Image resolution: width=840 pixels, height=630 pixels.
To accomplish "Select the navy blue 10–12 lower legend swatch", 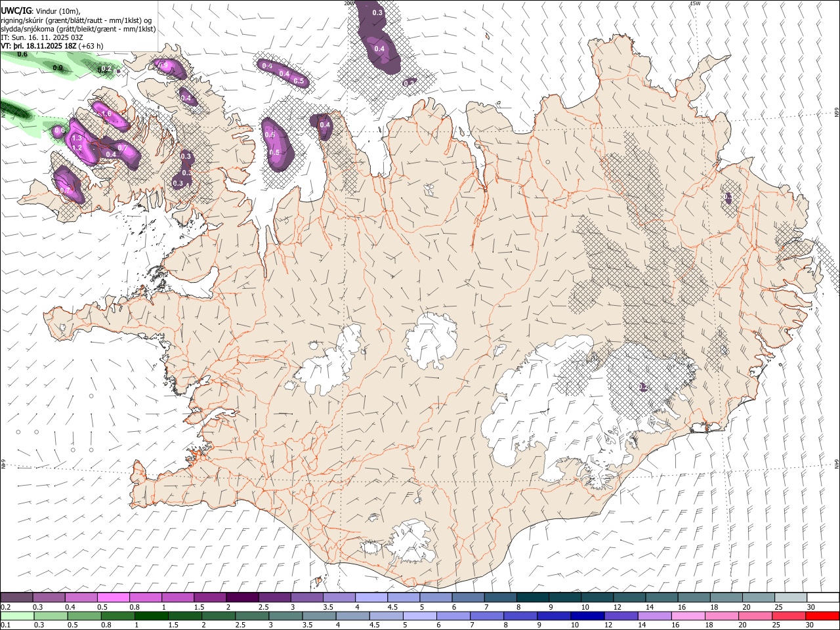I will (x=587, y=616).
